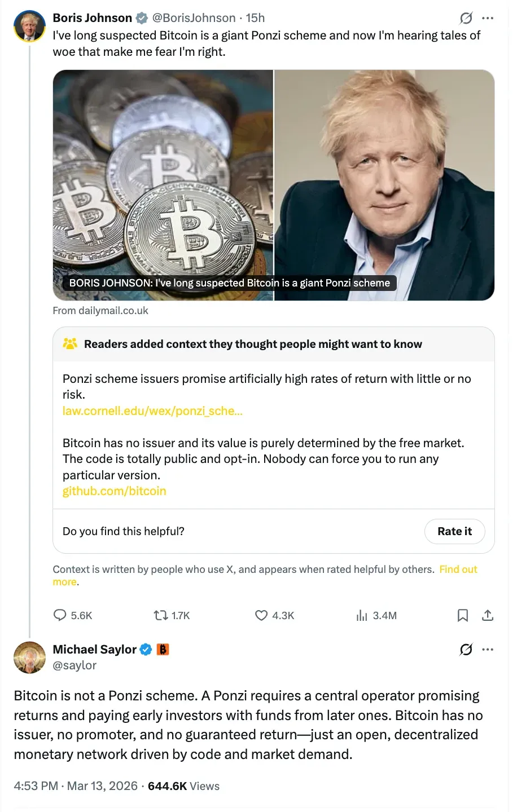Open the github.com/bitcoin link
This screenshot has height=812, width=517.
click(114, 491)
